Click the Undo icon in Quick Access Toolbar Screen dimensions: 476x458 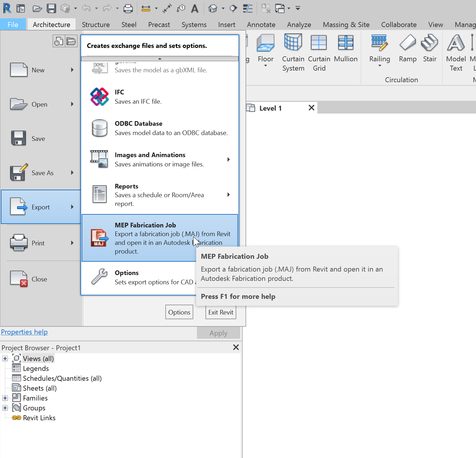86,8
